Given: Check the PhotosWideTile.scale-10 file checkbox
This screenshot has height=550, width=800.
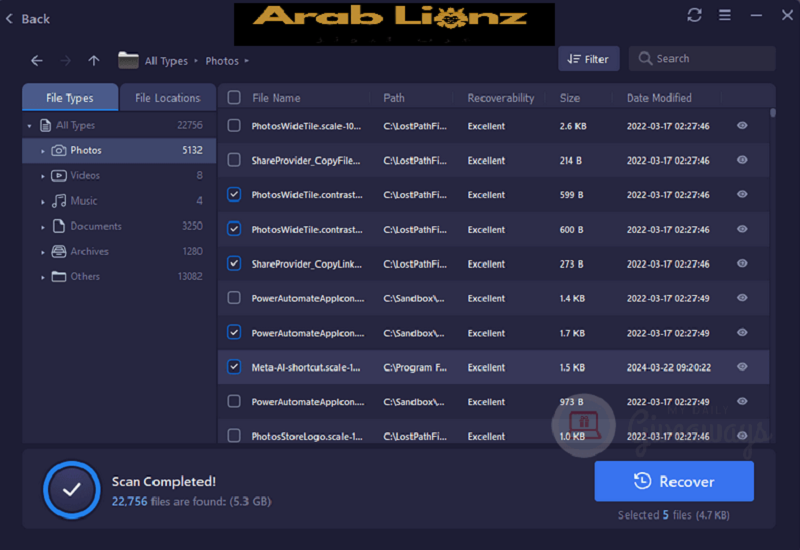Looking at the screenshot, I should [x=234, y=126].
